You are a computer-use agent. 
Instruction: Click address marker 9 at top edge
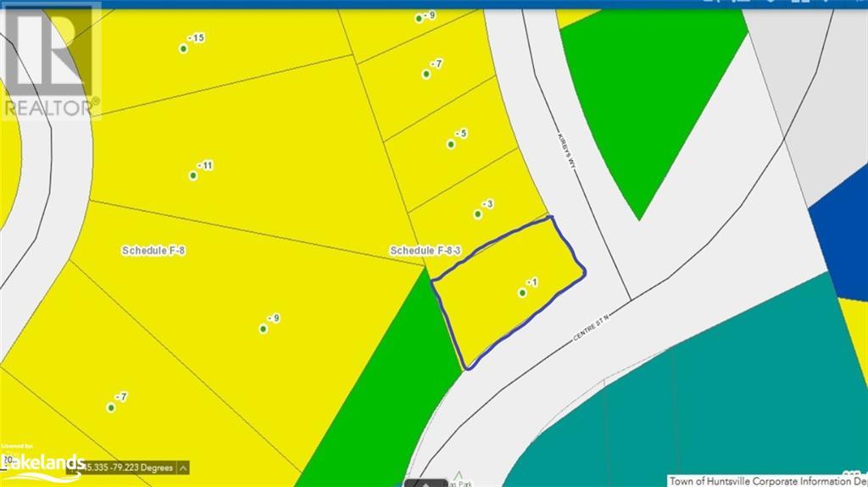pos(419,19)
